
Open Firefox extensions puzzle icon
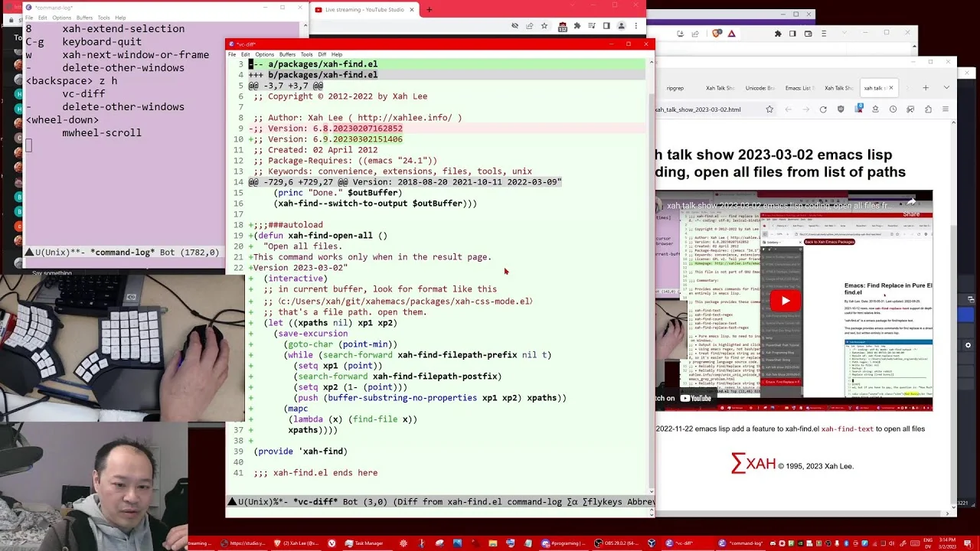[928, 109]
